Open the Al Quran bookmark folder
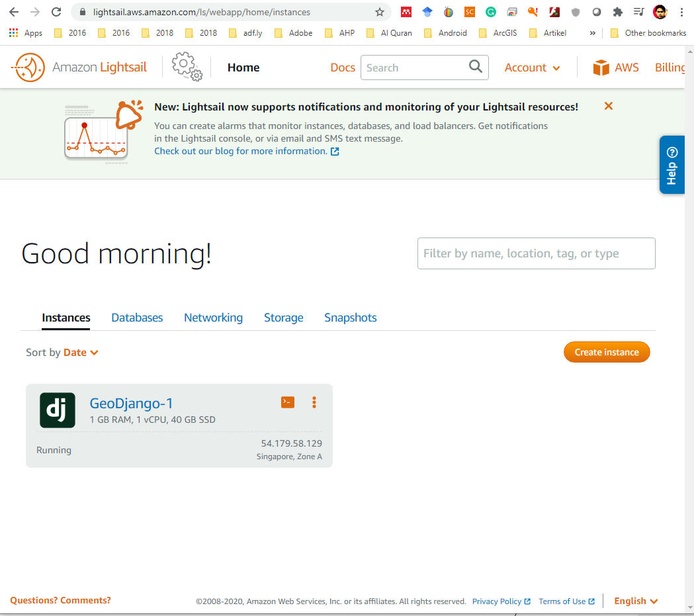694x616 pixels. [x=389, y=32]
